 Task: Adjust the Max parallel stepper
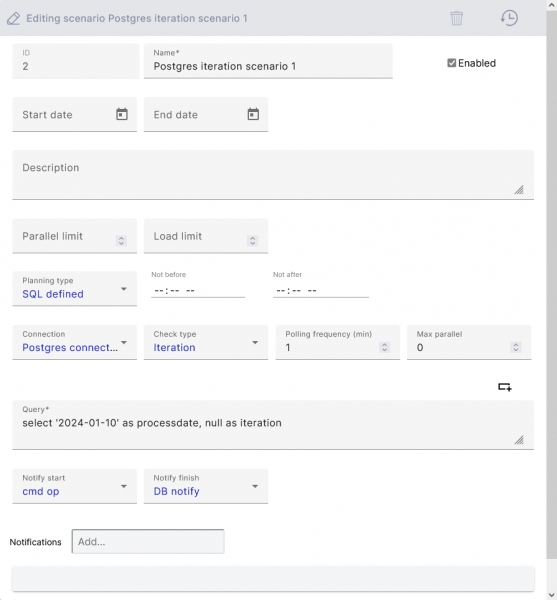coord(516,347)
